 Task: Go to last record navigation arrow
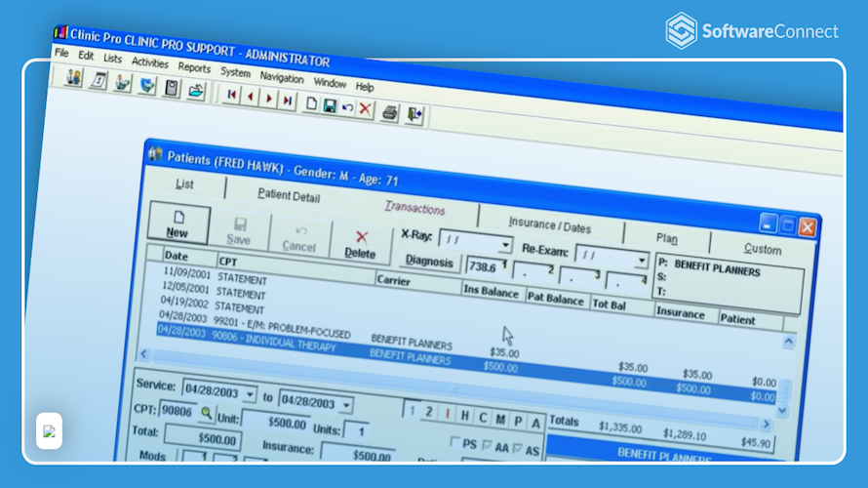[288, 101]
